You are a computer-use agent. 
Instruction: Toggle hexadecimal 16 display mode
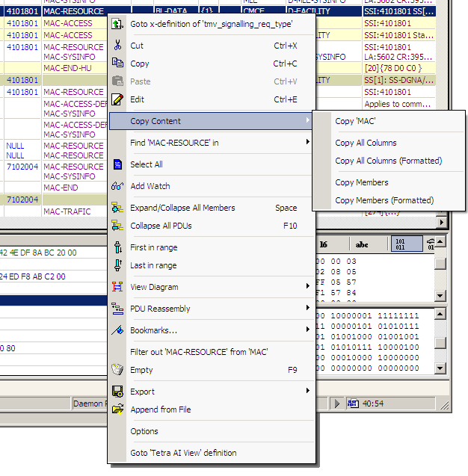323,244
